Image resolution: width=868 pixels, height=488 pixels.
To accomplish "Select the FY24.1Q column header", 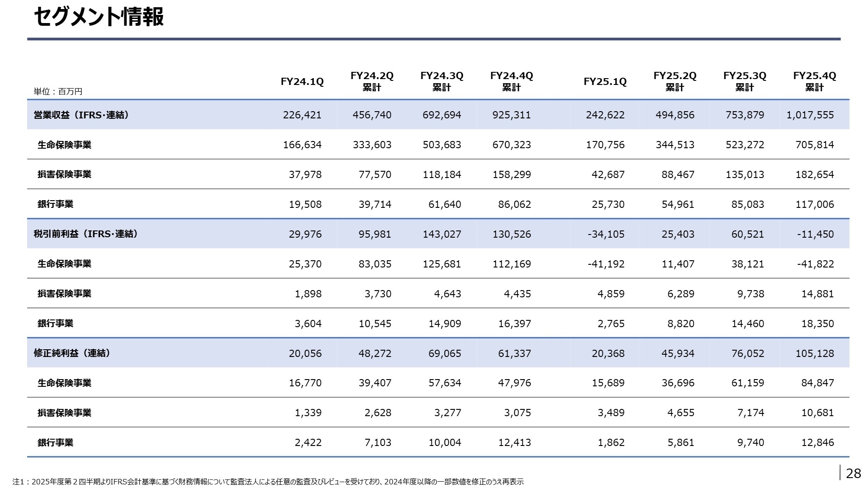I will coord(302,82).
